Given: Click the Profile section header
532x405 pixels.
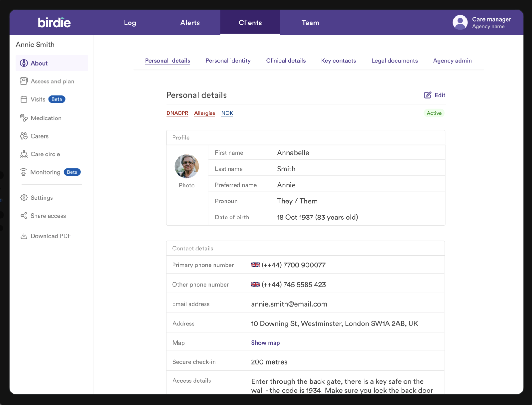Looking at the screenshot, I should 306,138.
